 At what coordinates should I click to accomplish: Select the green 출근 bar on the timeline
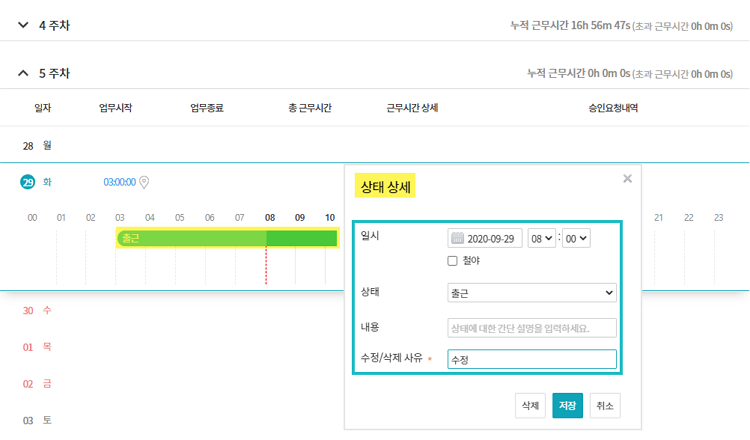(228, 238)
